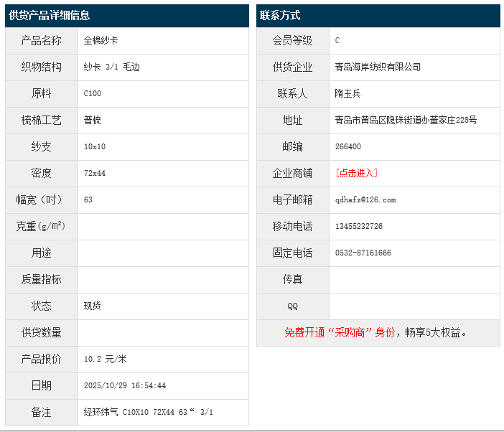Click the email address qdhafz@126.com

(365, 199)
